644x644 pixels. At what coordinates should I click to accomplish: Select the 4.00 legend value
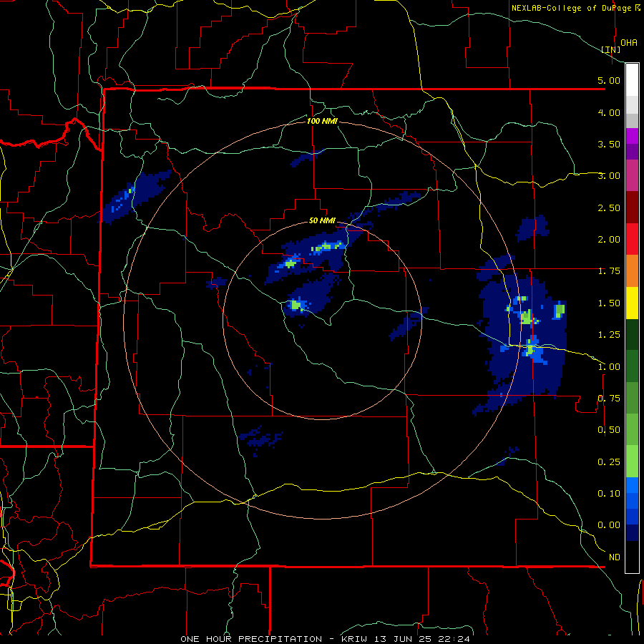point(609,112)
